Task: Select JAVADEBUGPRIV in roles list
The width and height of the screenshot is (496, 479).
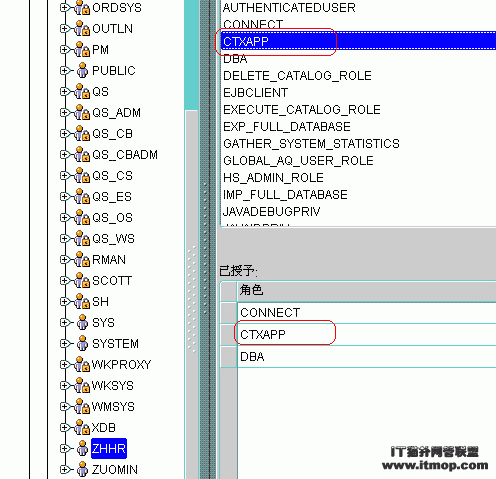Action: pos(271,212)
